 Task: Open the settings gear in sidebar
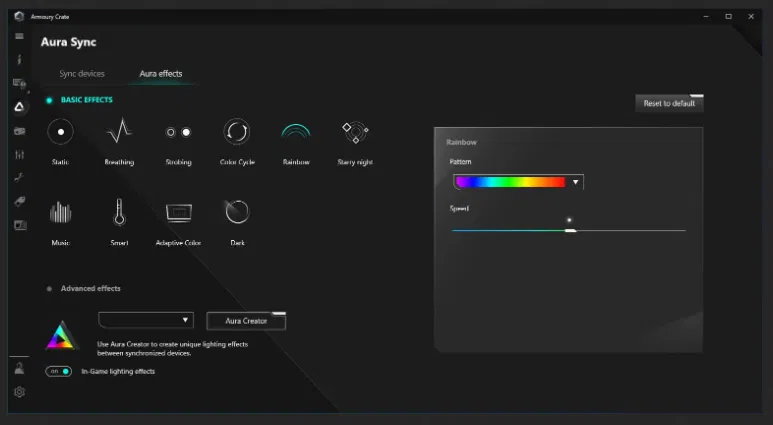[19, 392]
